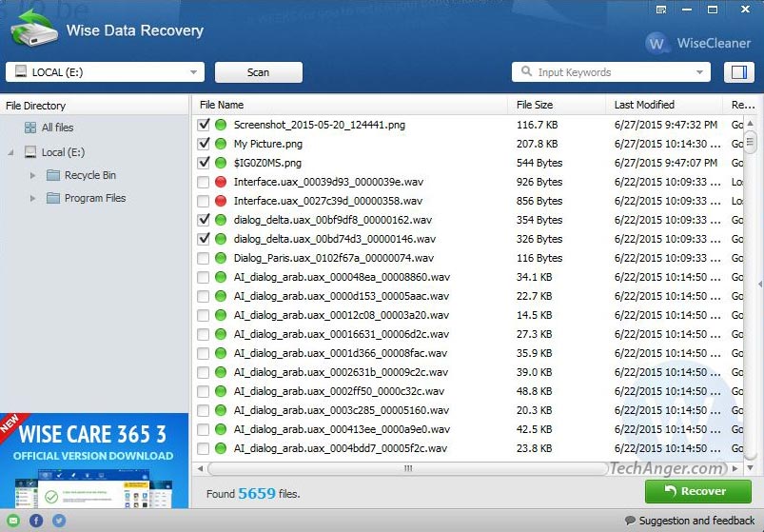Click the search magnifier icon
Viewport: 764px width, 532px height.
click(x=526, y=71)
